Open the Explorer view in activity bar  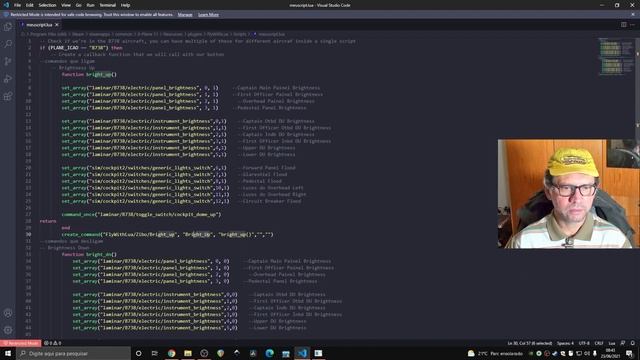point(8,27)
